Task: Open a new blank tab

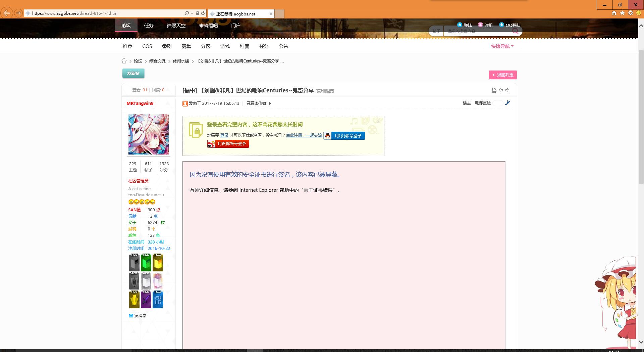Action: [x=279, y=14]
